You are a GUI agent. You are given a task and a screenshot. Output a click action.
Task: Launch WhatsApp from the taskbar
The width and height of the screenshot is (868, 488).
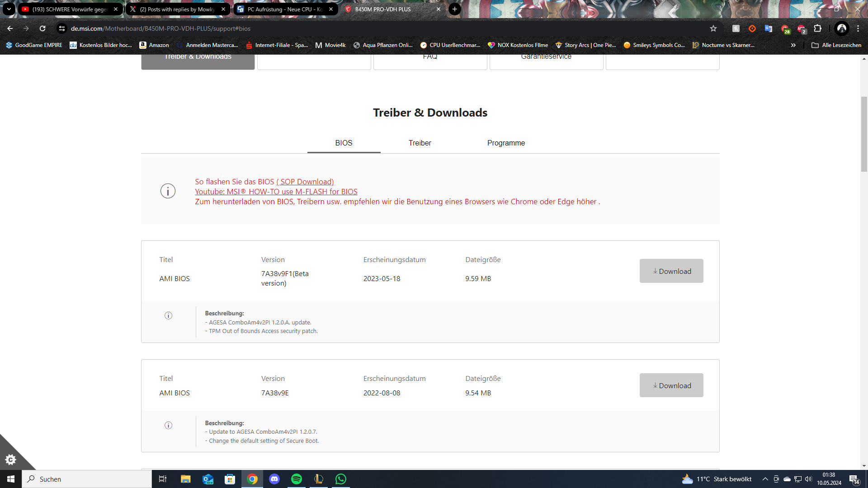(x=341, y=479)
